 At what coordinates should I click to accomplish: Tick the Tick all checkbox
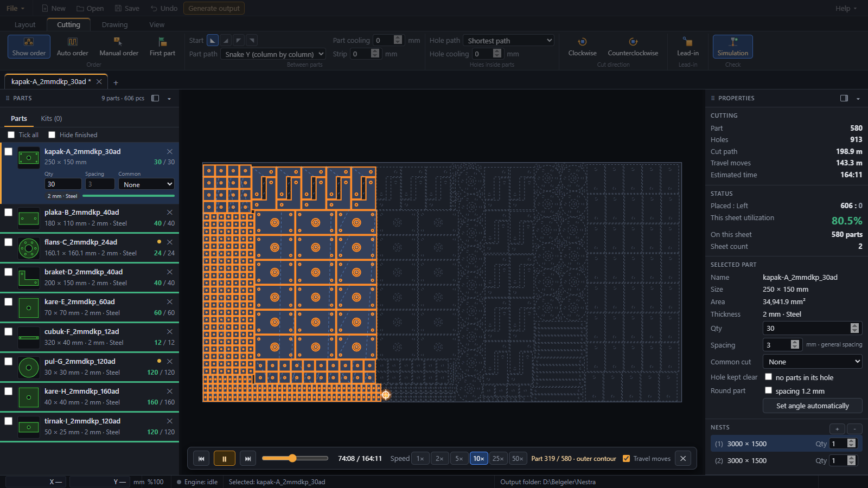[x=11, y=135]
